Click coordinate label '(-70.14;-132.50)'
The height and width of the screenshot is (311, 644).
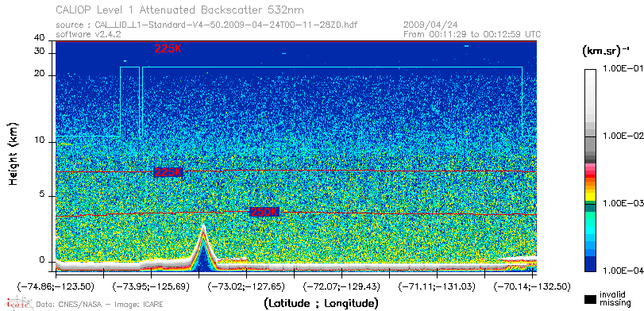[x=532, y=286]
